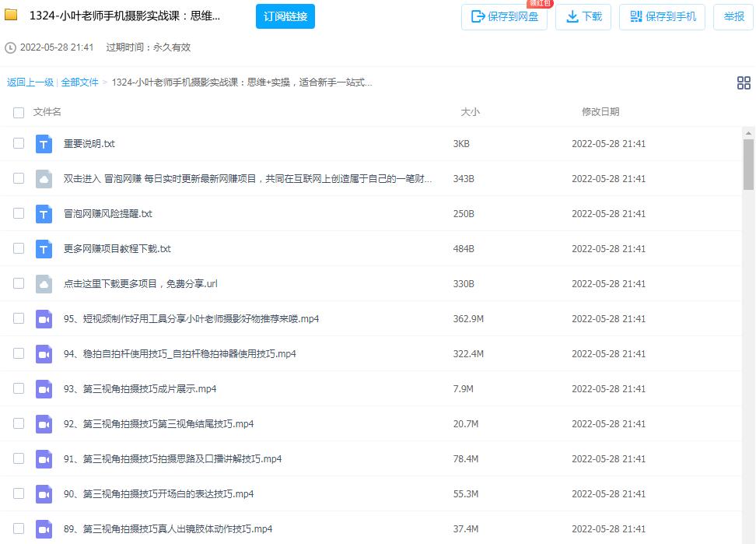Screen dimensions: 756x544
Task: Select checkbox for 94 稳拍自拍杆使用技巧 video
Action: coord(19,354)
